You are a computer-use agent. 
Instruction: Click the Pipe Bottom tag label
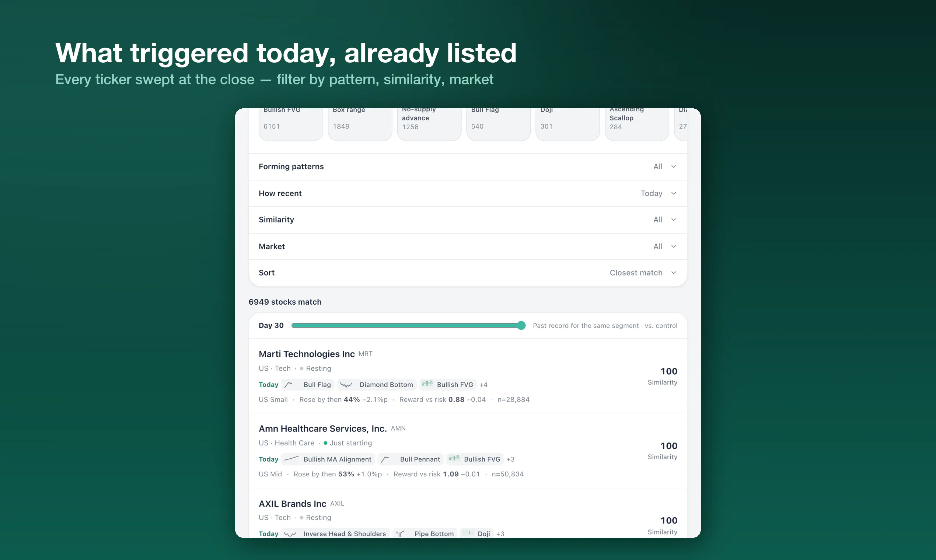click(x=434, y=533)
